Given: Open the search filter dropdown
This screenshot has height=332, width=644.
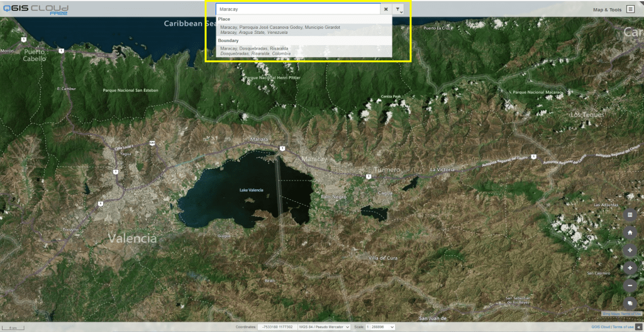Looking at the screenshot, I should click(399, 9).
